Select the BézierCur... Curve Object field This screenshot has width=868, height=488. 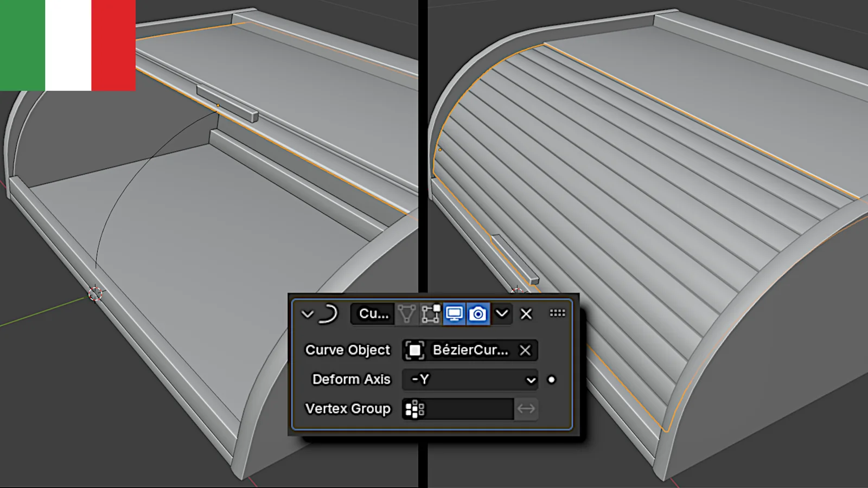coord(470,350)
